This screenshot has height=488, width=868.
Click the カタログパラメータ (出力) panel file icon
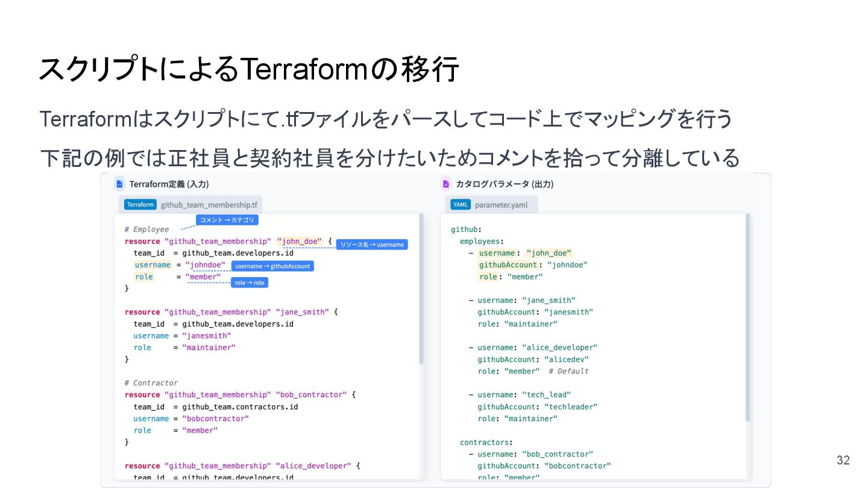(446, 184)
